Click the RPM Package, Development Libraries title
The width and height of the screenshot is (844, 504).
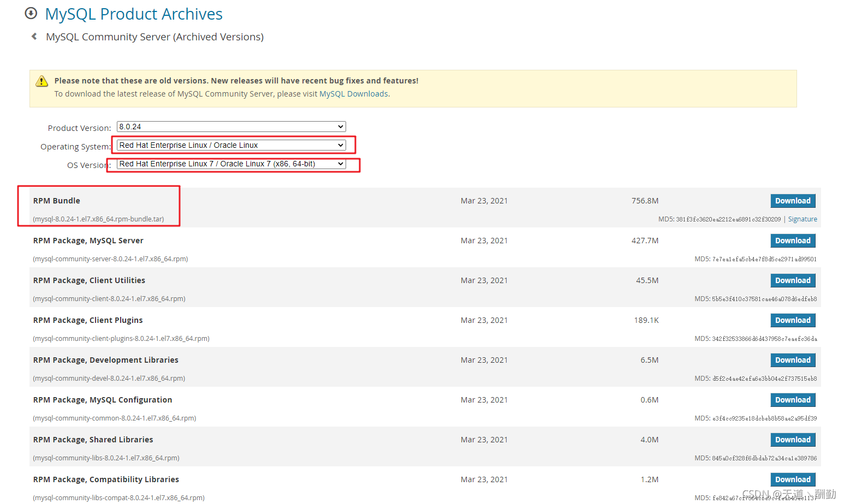pos(106,360)
